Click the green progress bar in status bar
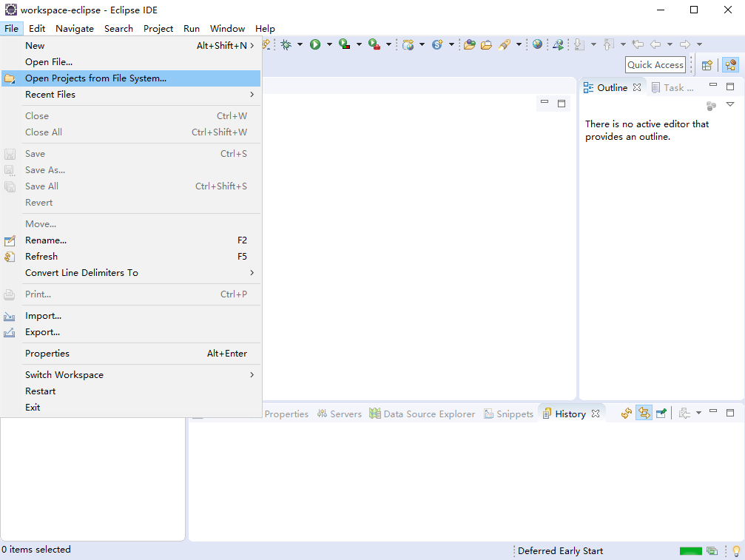745x560 pixels. pos(690,551)
